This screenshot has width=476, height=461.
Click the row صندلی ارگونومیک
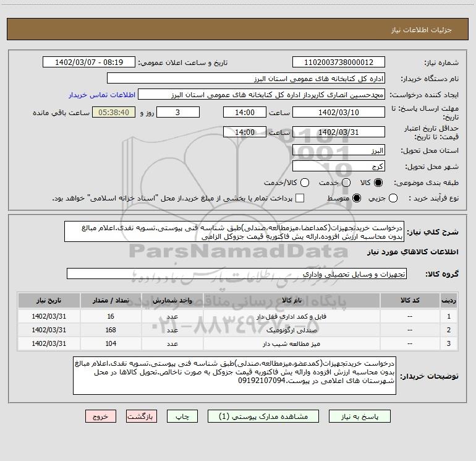[238, 330]
